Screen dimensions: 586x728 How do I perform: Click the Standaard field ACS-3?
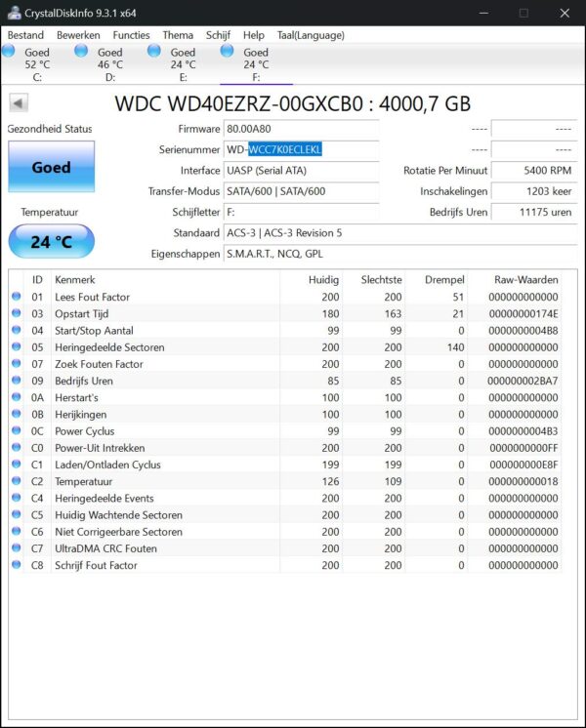coord(400,233)
